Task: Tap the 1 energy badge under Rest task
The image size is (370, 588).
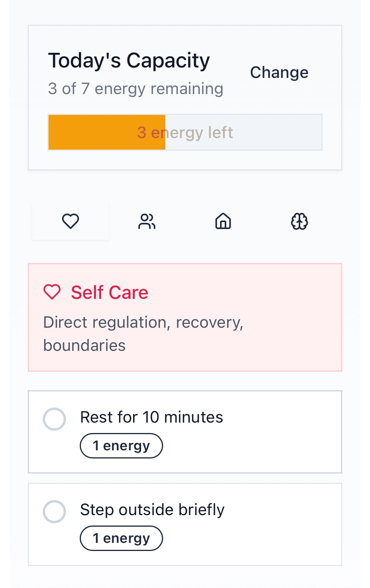Action: [x=121, y=446]
